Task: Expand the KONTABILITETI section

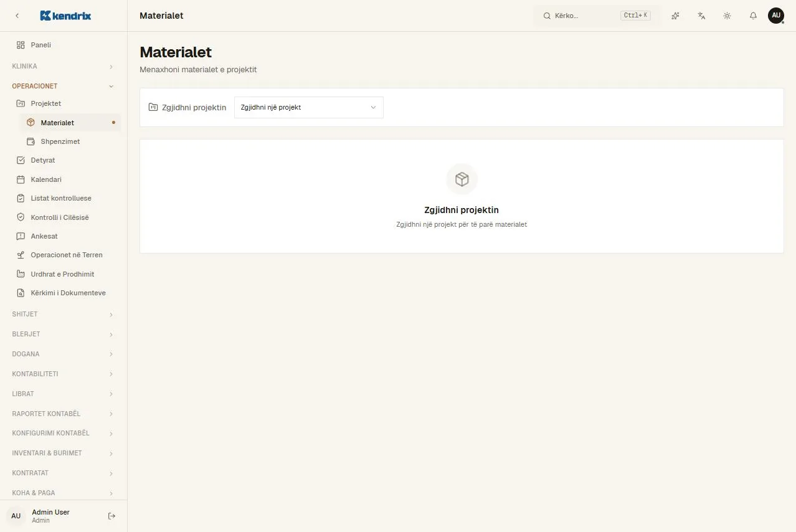Action: 64,374
